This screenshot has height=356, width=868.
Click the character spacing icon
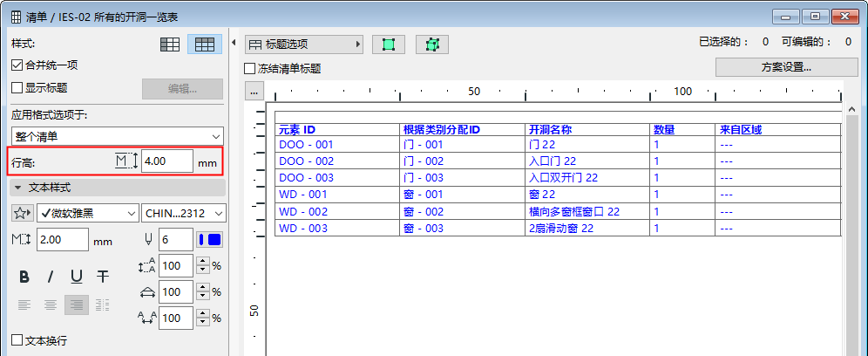[147, 318]
